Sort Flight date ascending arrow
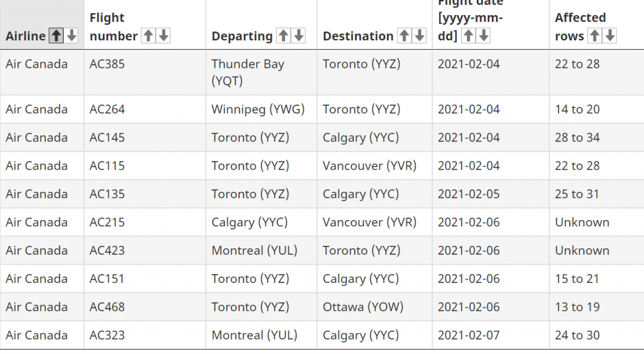The image size is (644, 354). pos(468,36)
